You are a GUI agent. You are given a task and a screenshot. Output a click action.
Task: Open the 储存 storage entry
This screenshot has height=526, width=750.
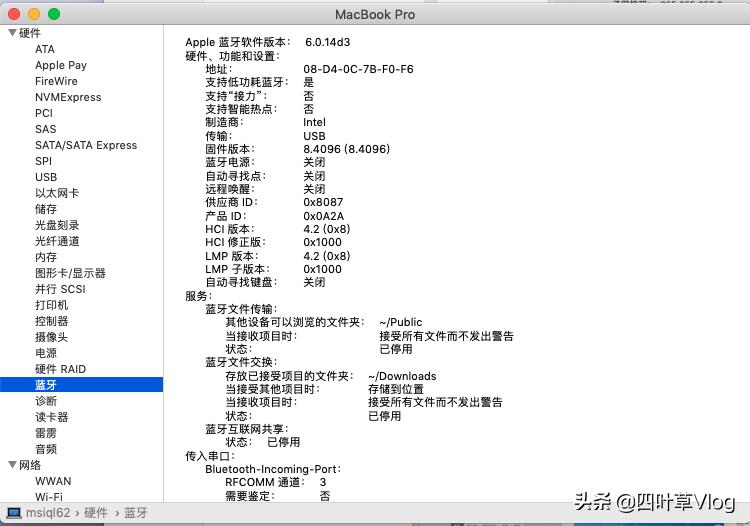coord(46,209)
